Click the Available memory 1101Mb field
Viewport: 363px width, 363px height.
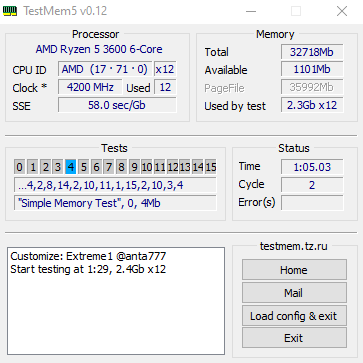point(312,70)
